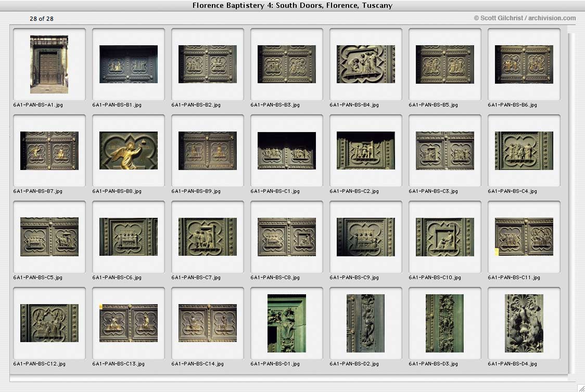Click the filename label 6A1-PAN-BS-B8.jpg
This screenshot has height=392, width=585.
[x=117, y=191]
